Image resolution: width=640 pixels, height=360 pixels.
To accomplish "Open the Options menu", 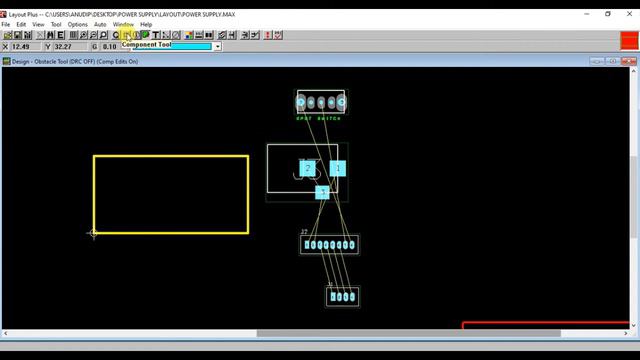I will [x=78, y=24].
